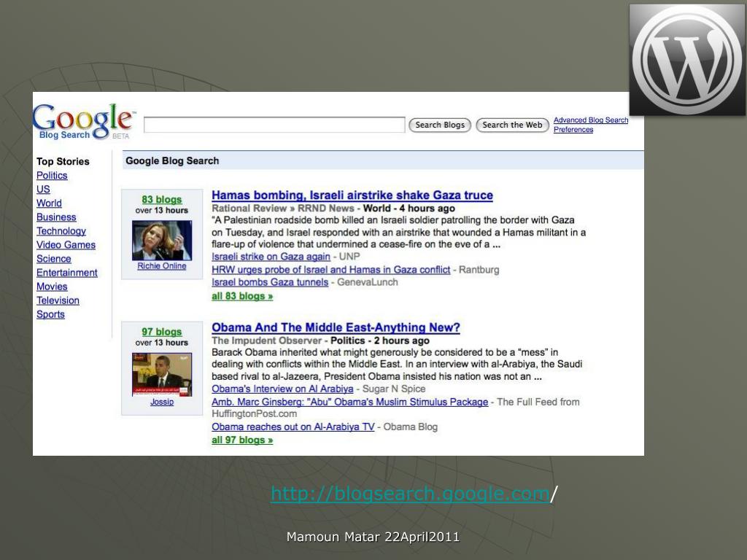Select Technology category in sidebar
The image size is (747, 560).
pyautogui.click(x=61, y=231)
